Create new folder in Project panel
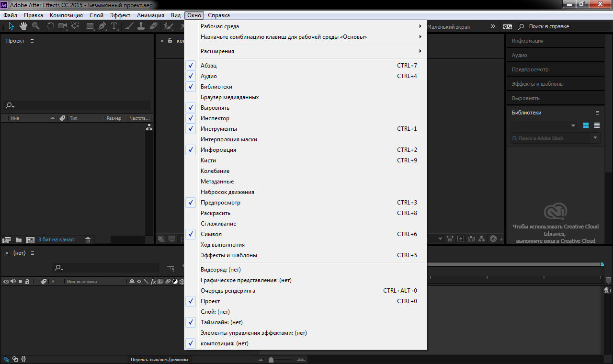Screen dimensions: 613x364 click(x=19, y=239)
